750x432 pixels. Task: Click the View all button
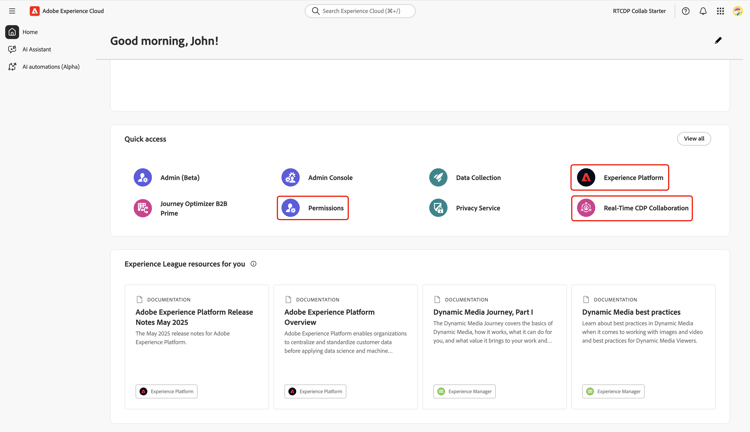pyautogui.click(x=694, y=139)
